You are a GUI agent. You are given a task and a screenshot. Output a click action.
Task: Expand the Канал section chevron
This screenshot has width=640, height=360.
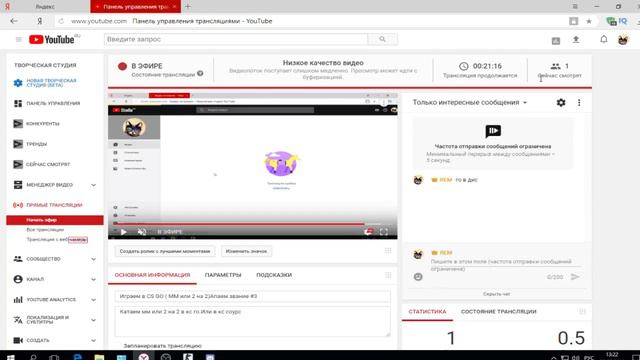pyautogui.click(x=93, y=279)
